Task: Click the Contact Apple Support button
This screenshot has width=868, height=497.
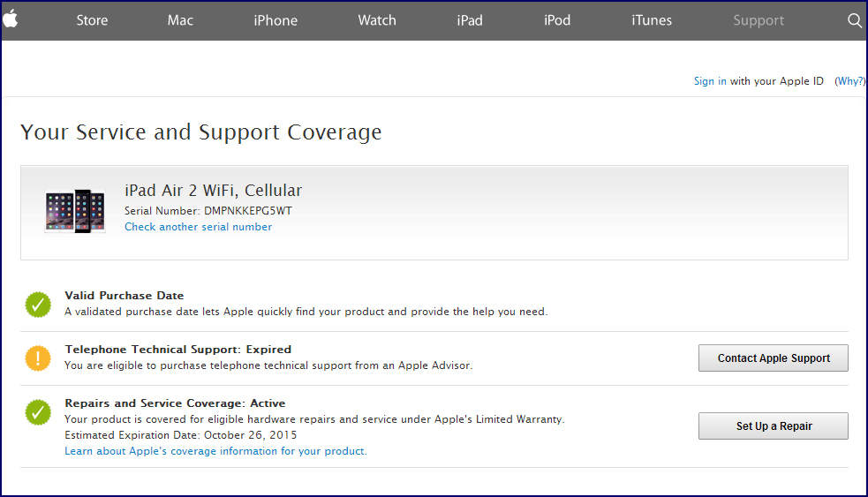Action: click(x=774, y=358)
